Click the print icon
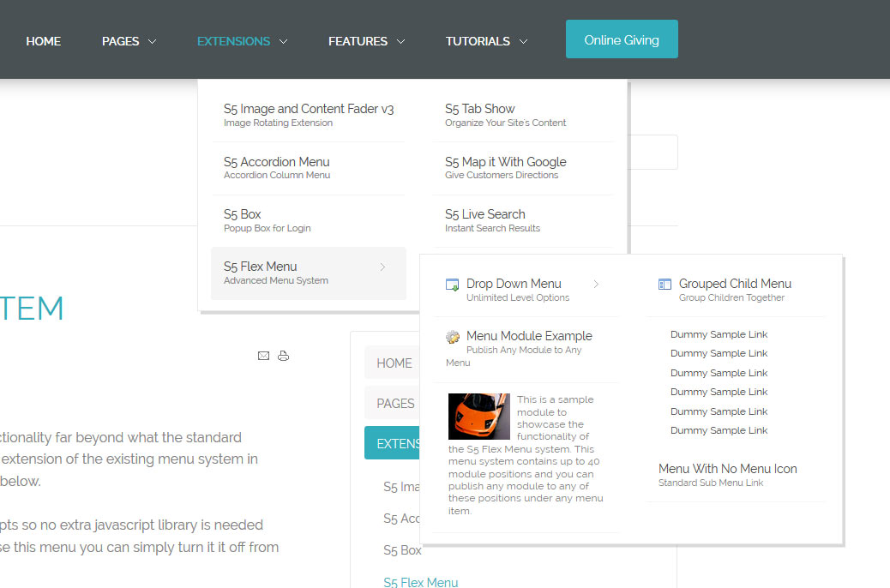The image size is (890, 588). click(x=284, y=356)
